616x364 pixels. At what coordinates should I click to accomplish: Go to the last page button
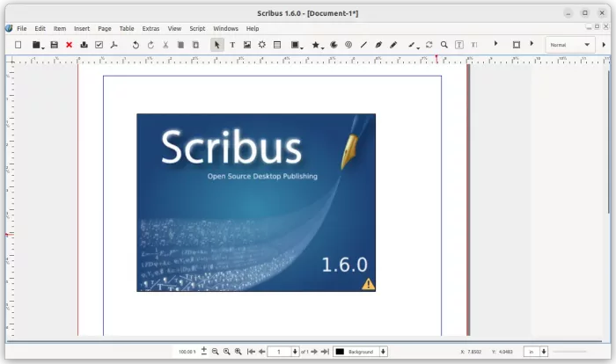pyautogui.click(x=326, y=352)
